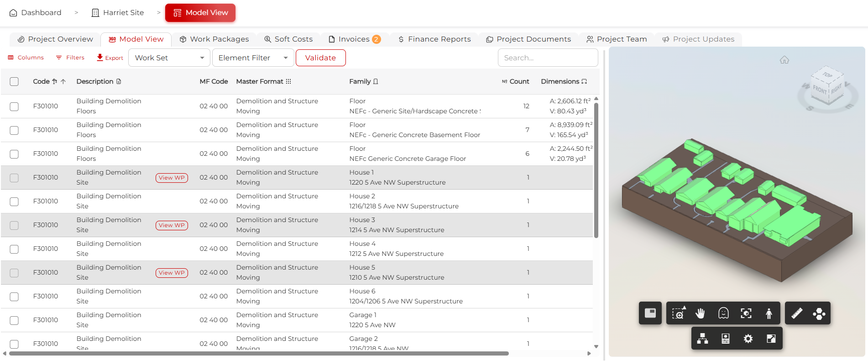Screen dimensions: 868x361
Task: Check the House 2 row checkbox
Action: [x=14, y=202]
